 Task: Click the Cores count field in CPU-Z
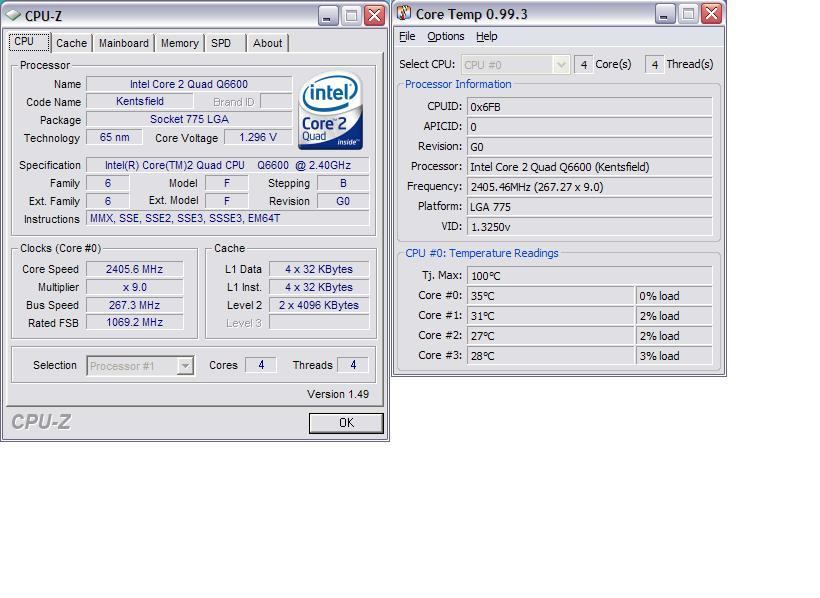[x=261, y=365]
